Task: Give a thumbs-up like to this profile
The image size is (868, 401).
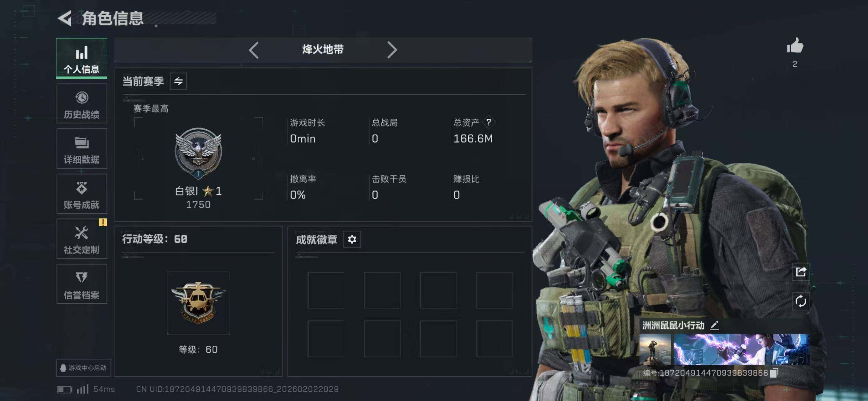Action: point(795,46)
